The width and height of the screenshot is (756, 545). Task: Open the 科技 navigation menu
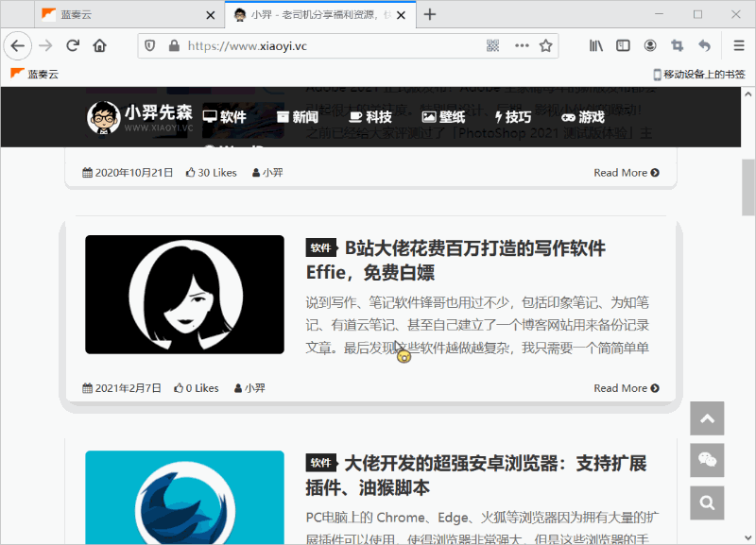[x=370, y=116]
